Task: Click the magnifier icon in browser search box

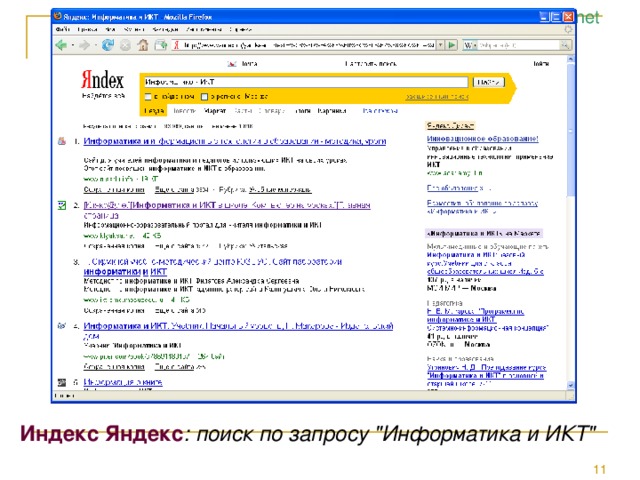Action: [565, 45]
